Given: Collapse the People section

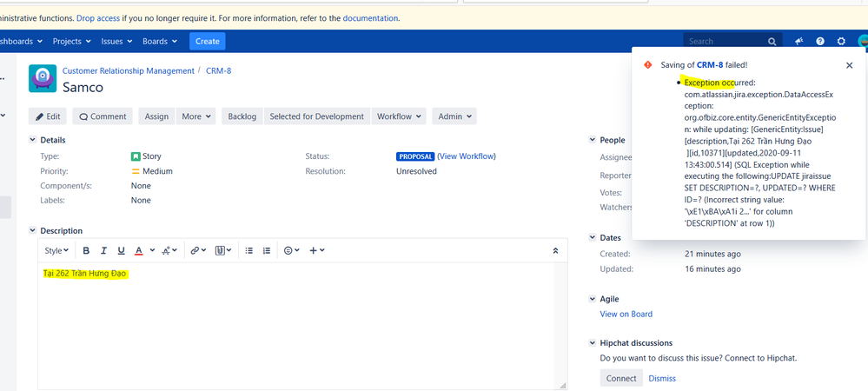Looking at the screenshot, I should [x=593, y=140].
